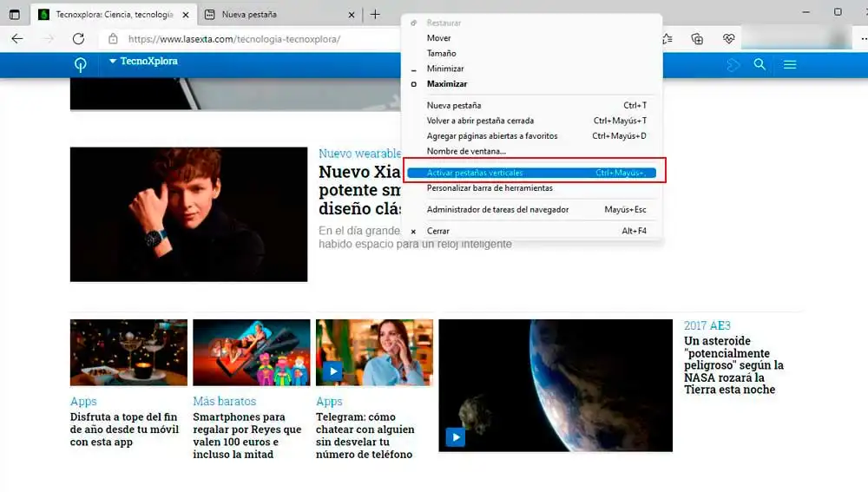Select Mover in the context menu
The height and width of the screenshot is (492, 868).
coord(439,38)
